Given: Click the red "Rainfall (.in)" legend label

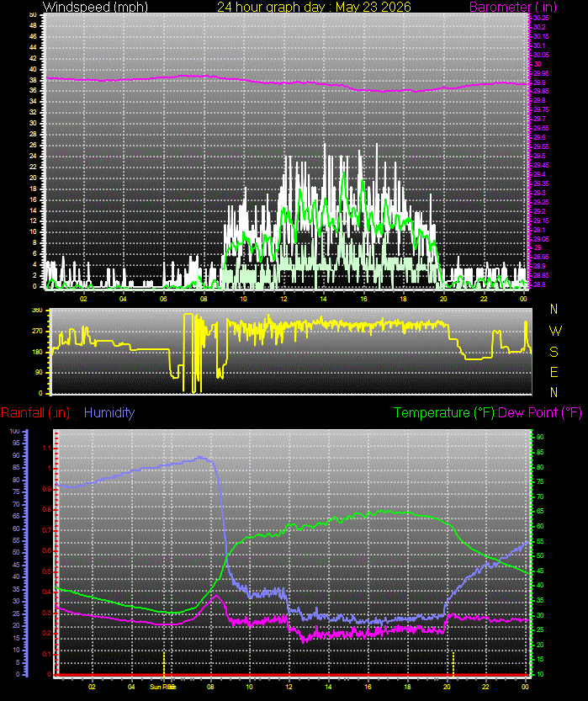Looking at the screenshot, I should (x=35, y=412).
